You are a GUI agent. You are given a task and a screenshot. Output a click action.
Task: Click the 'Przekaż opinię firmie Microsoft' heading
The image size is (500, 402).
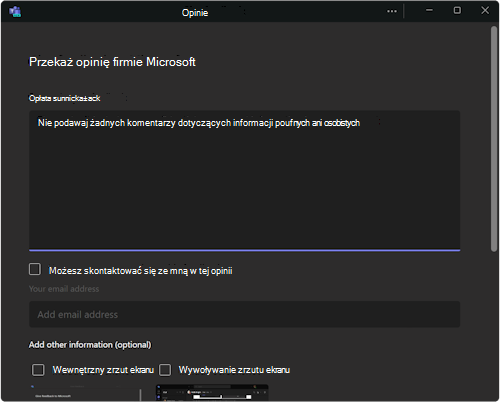click(x=112, y=62)
